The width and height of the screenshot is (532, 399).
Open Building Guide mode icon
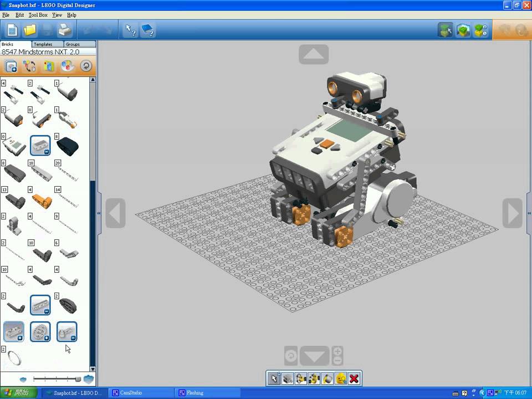coord(481,30)
